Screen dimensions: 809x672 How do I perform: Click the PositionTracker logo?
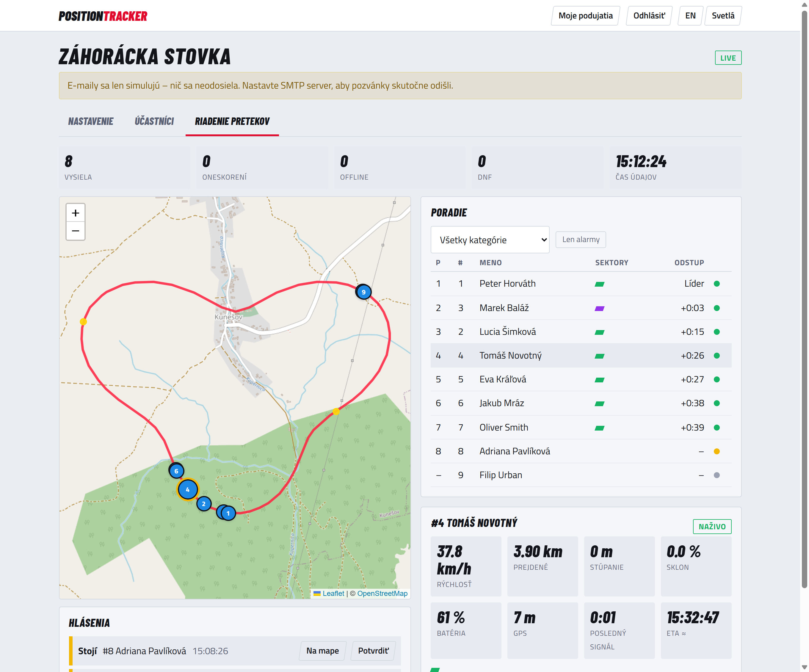103,16
